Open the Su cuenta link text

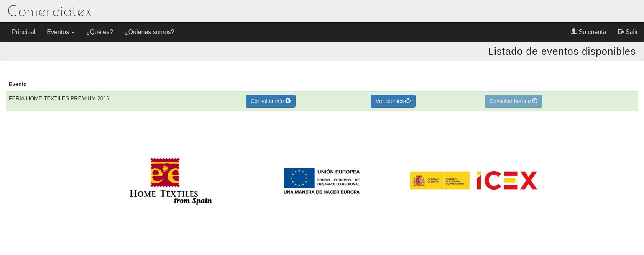click(592, 32)
